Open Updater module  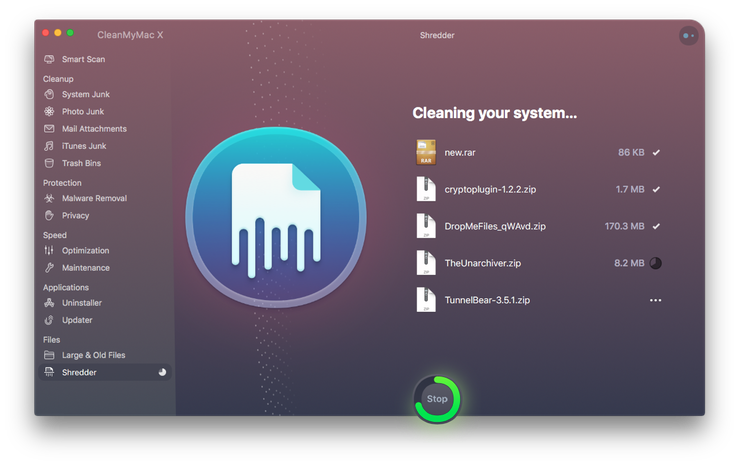click(x=77, y=320)
